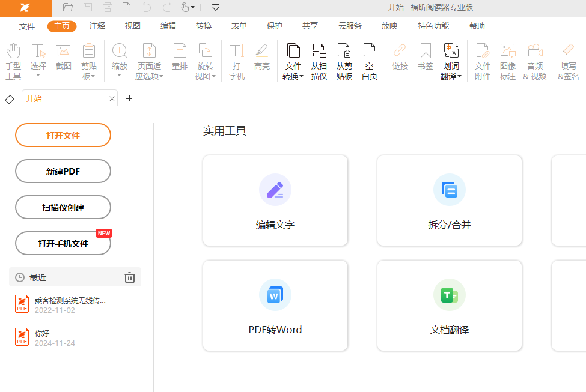Click the 打开文件 button
This screenshot has width=586, height=392.
point(63,135)
